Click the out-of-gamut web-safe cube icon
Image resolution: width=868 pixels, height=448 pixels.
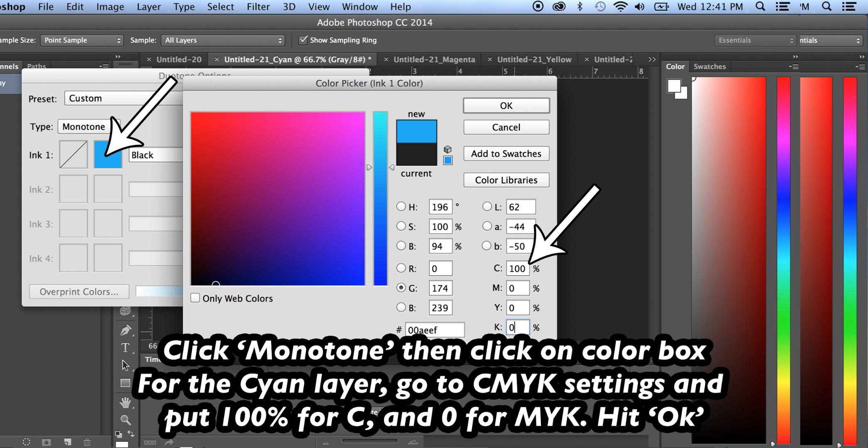(447, 149)
